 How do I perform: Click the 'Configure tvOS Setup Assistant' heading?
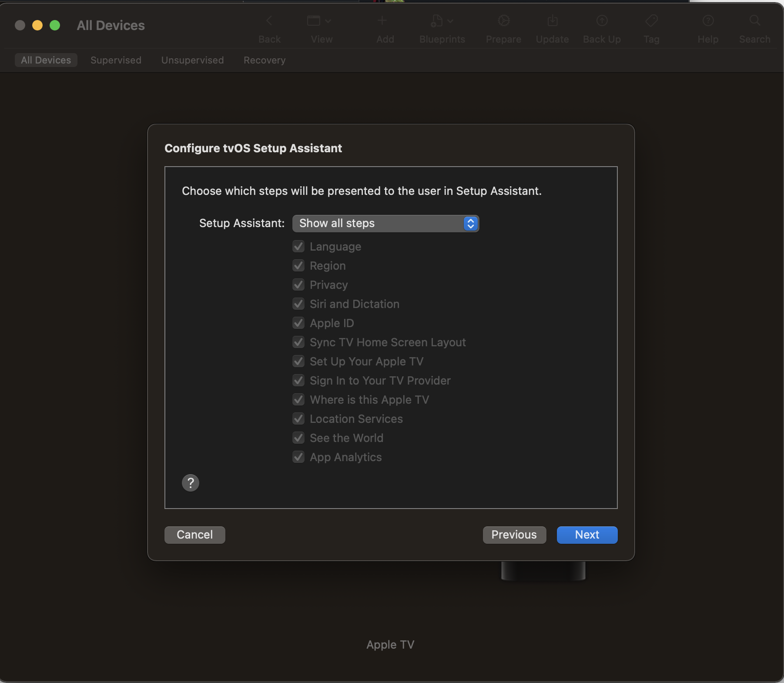(x=253, y=148)
